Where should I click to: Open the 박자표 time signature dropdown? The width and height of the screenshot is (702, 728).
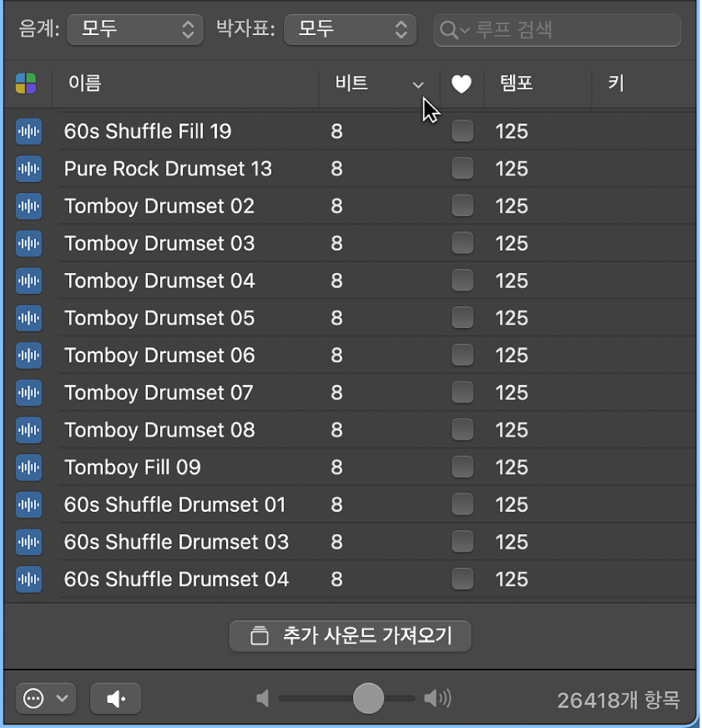click(x=350, y=30)
